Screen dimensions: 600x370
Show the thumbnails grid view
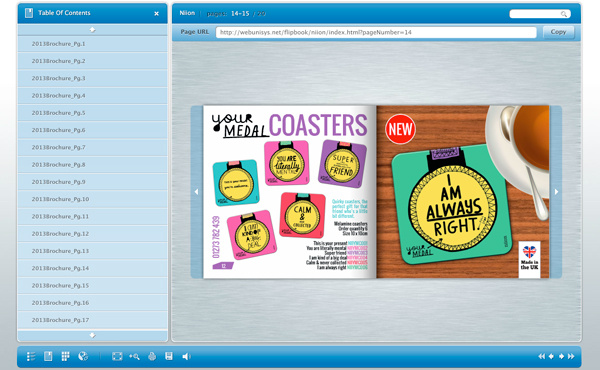pos(65,356)
